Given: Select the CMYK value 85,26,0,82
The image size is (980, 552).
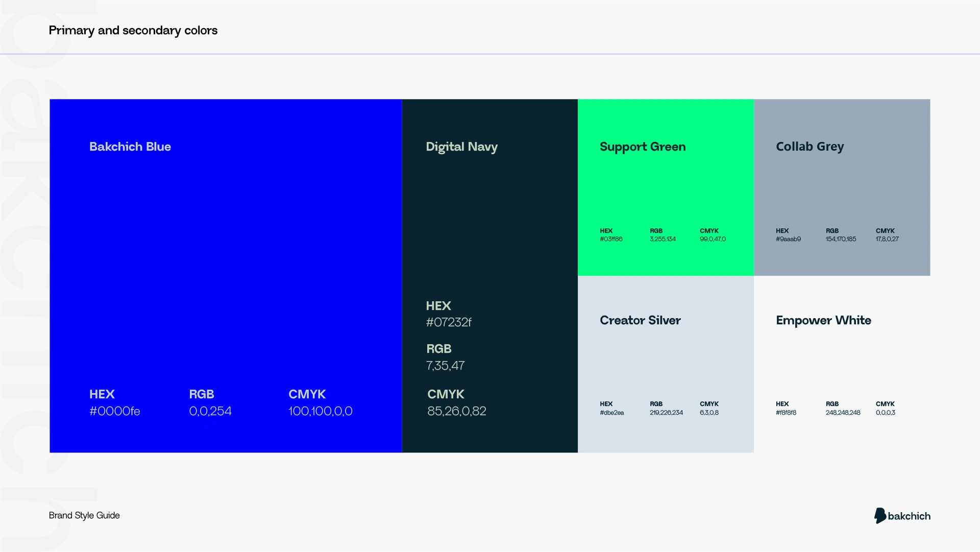Looking at the screenshot, I should click(457, 411).
